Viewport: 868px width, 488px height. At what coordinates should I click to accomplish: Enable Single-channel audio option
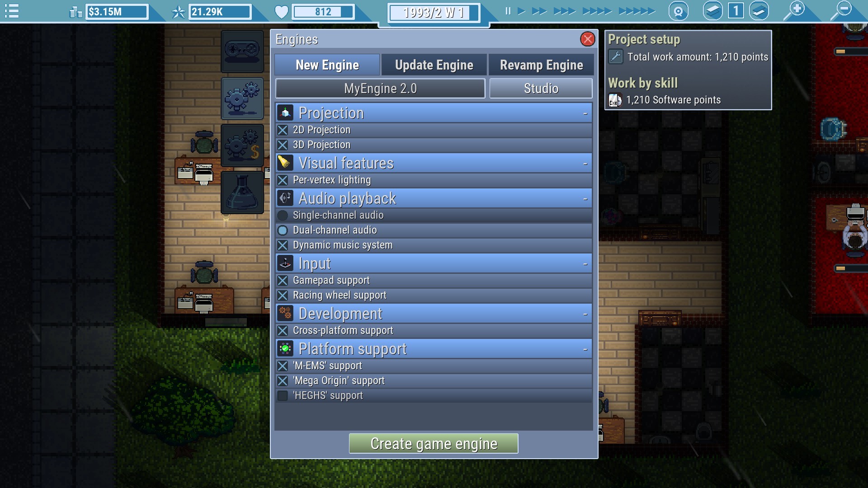[284, 215]
